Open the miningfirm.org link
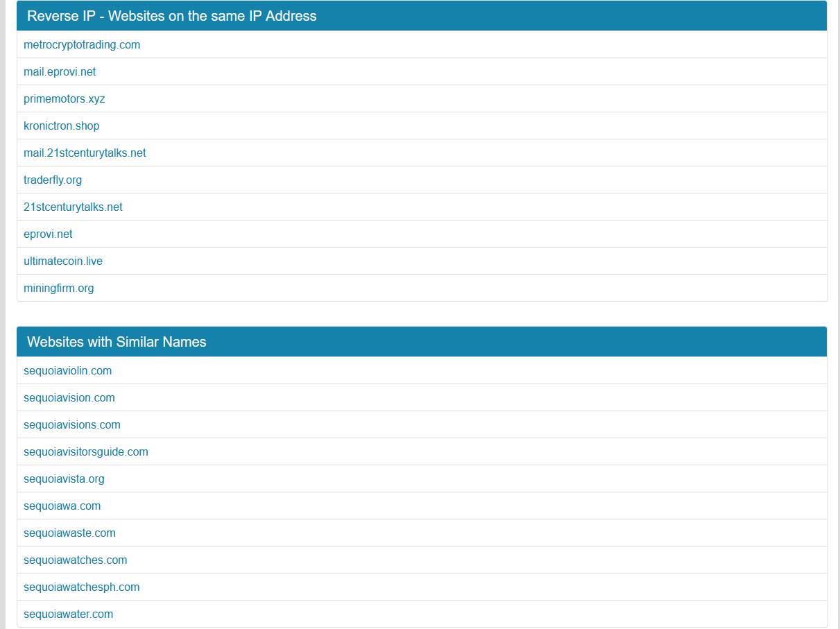 tap(59, 288)
